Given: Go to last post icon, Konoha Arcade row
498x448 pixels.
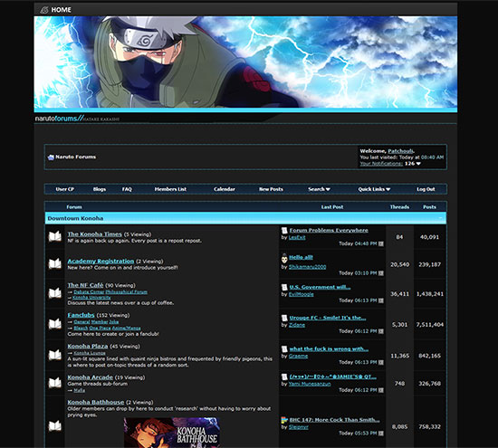Looking at the screenshot, I should 381,390.
